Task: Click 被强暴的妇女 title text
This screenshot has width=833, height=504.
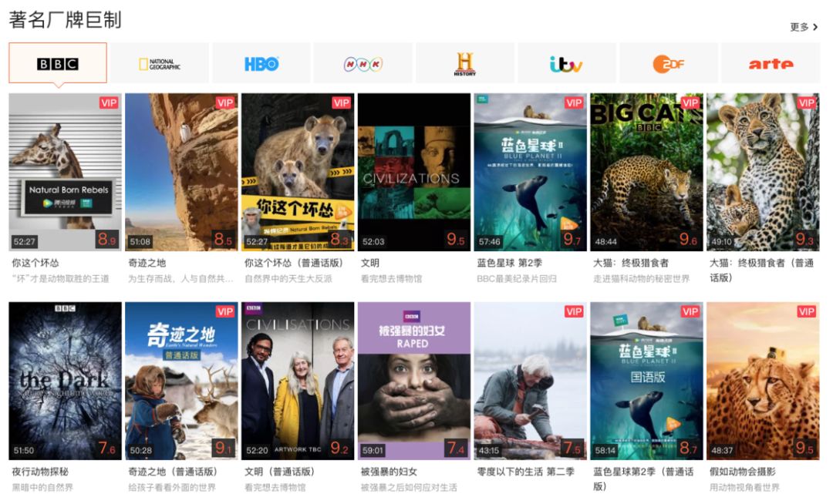Action: (x=389, y=472)
